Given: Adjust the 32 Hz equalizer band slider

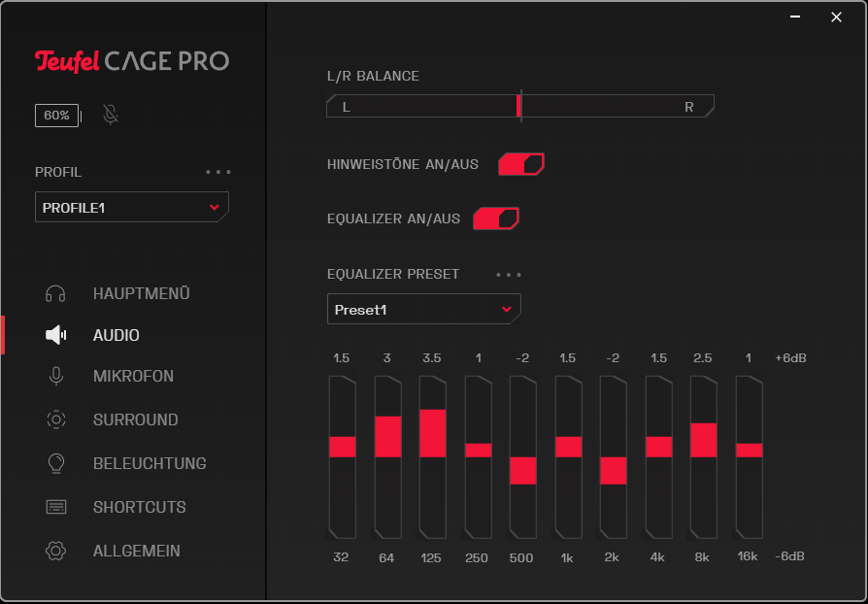Looking at the screenshot, I should pos(342,457).
